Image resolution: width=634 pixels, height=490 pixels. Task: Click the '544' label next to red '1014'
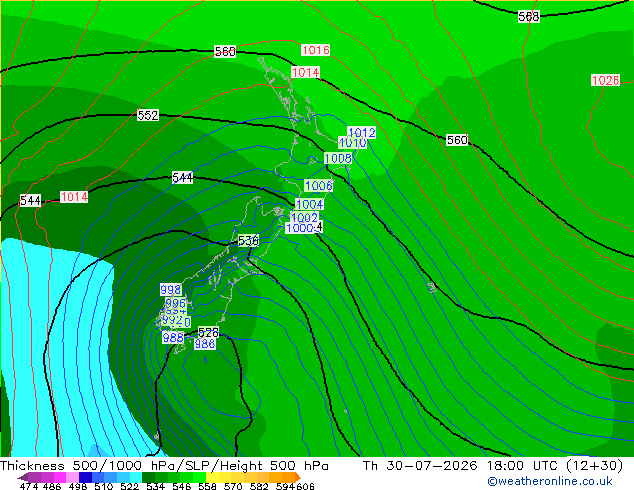pyautogui.click(x=30, y=201)
